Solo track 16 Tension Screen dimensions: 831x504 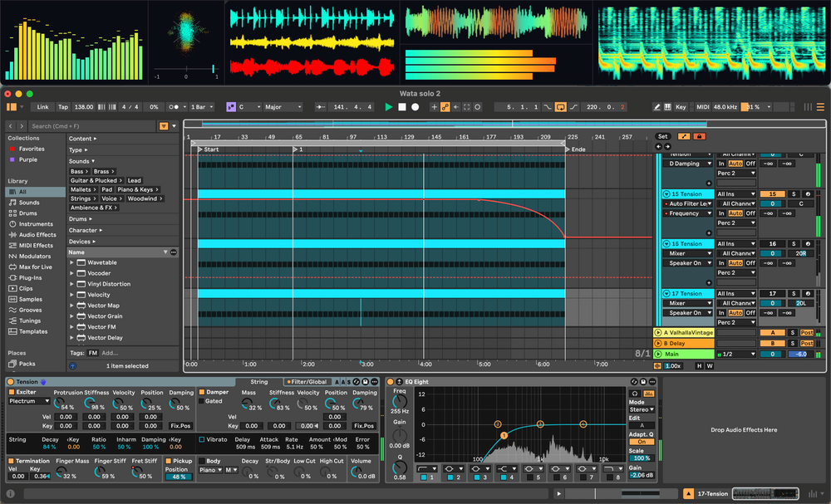click(793, 244)
